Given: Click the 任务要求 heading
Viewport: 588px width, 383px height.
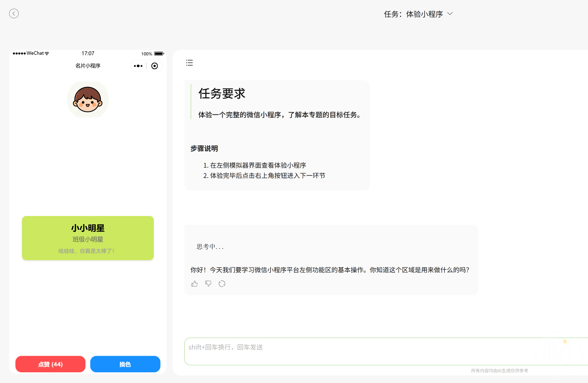Looking at the screenshot, I should tap(222, 94).
